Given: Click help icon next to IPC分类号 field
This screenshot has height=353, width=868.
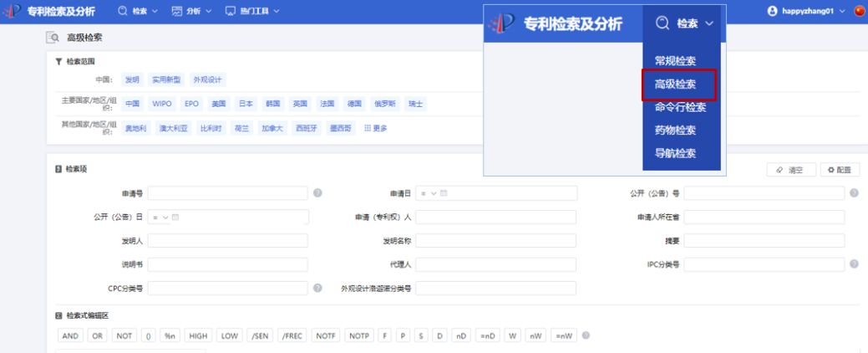Looking at the screenshot, I should pos(854,263).
